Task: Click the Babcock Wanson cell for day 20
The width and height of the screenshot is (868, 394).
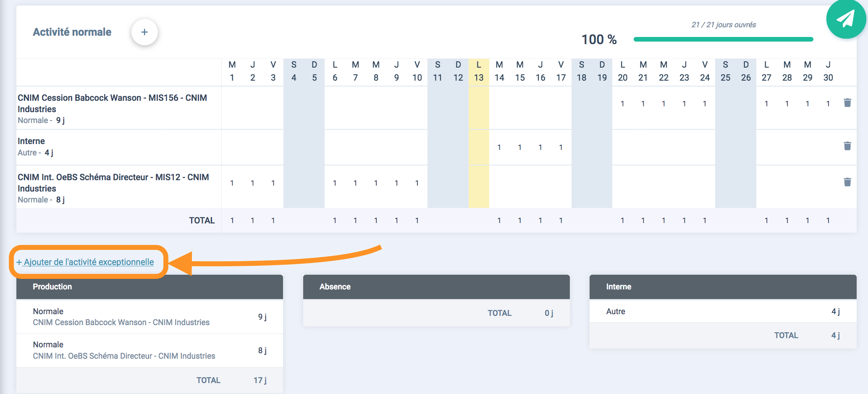Action: 622,104
